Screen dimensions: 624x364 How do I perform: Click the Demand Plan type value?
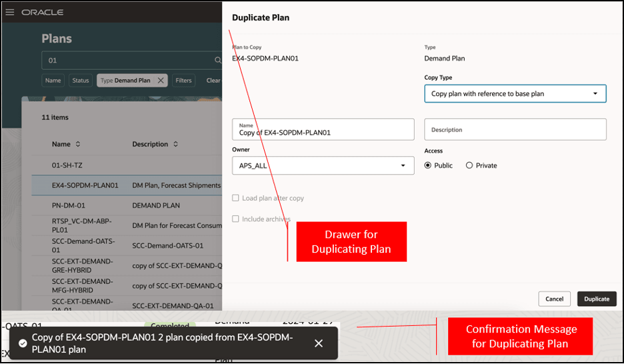point(445,59)
